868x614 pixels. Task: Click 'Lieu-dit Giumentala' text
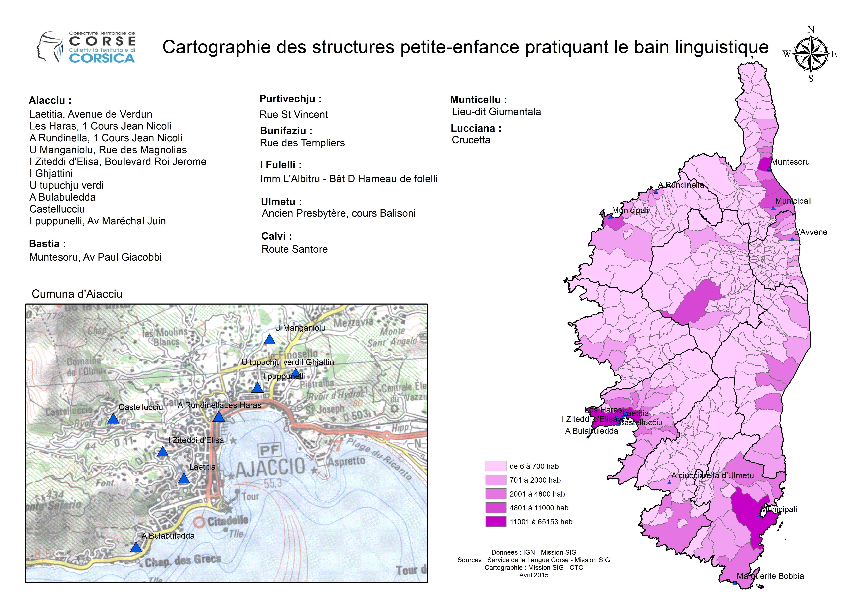pos(496,112)
